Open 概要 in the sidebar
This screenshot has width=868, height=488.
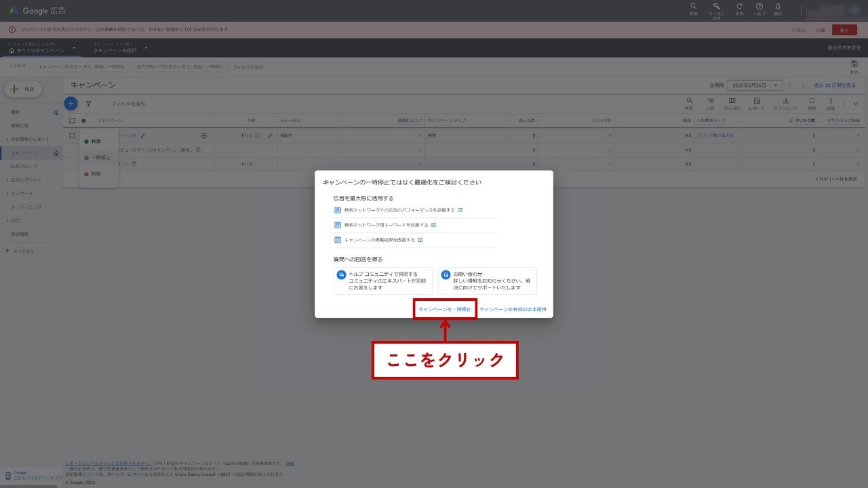16,112
